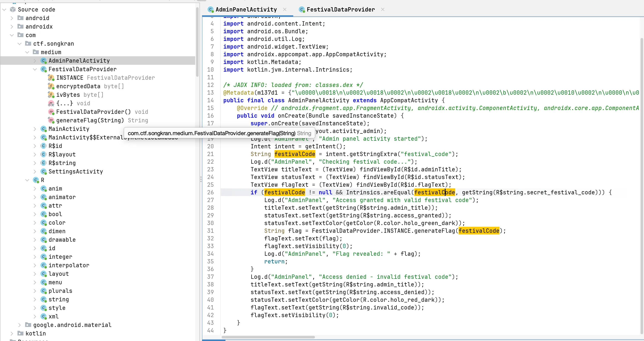Click the plurals resource class
The image size is (644, 341).
(60, 291)
